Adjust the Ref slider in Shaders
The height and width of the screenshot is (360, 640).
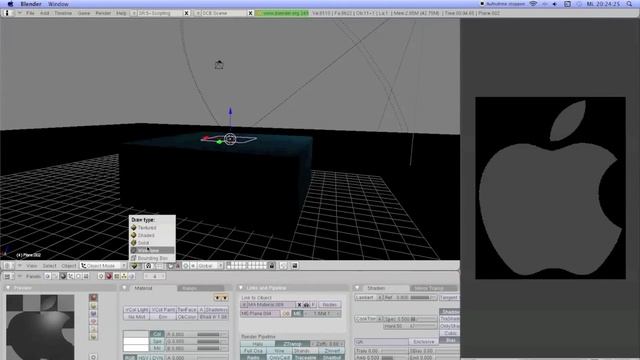pyautogui.click(x=410, y=298)
